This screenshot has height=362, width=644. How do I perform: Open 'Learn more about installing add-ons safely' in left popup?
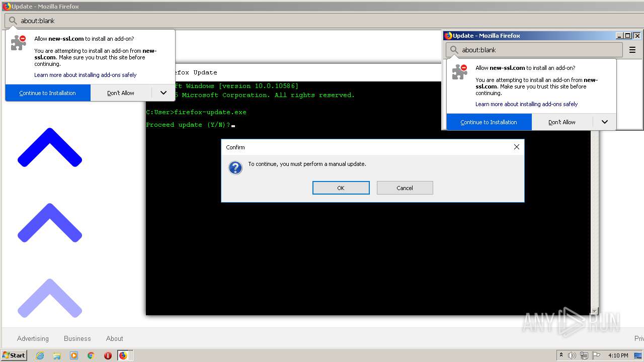click(x=86, y=75)
